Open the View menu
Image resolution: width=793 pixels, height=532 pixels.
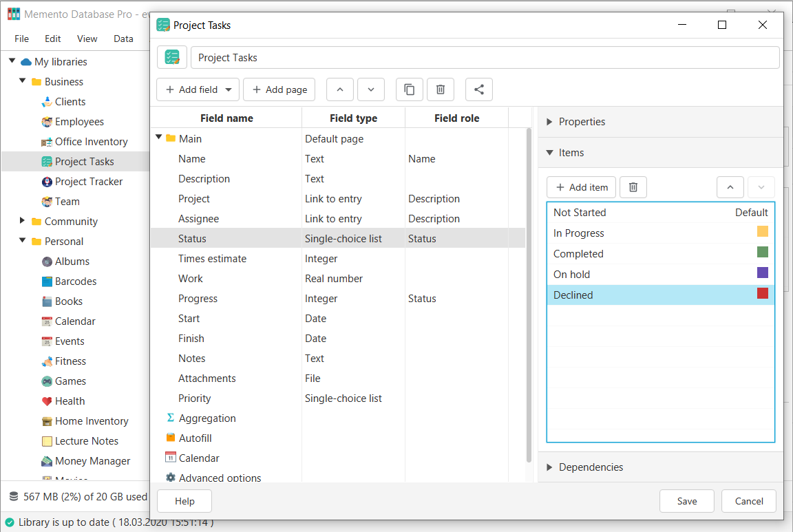(x=87, y=39)
